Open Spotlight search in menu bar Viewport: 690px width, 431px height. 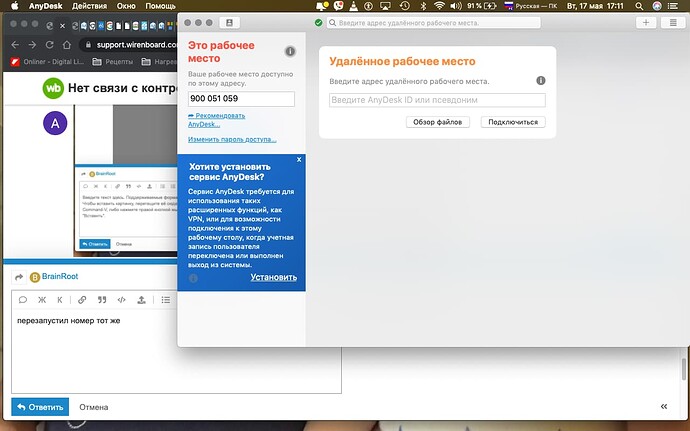(x=639, y=6)
